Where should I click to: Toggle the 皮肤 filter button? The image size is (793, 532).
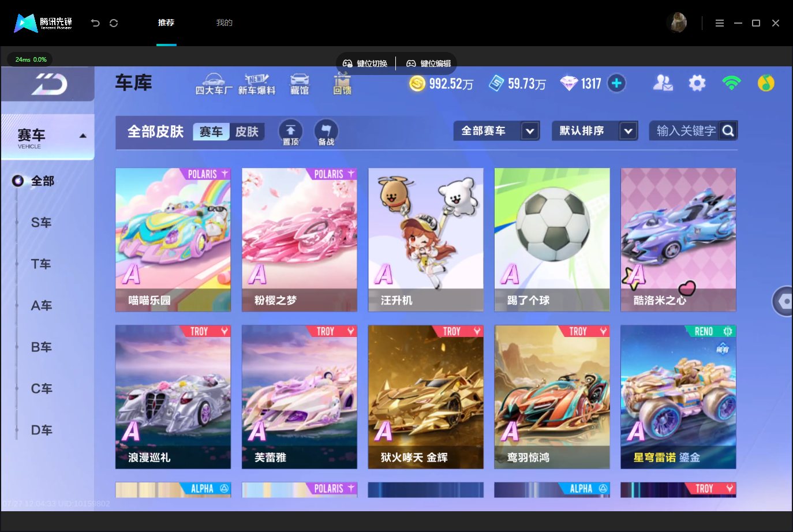point(247,132)
